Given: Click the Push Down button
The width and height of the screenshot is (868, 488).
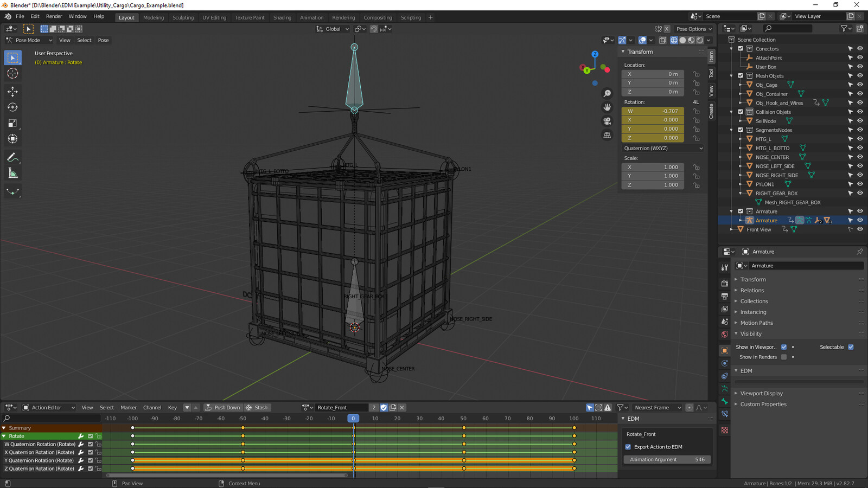Looking at the screenshot, I should point(222,407).
